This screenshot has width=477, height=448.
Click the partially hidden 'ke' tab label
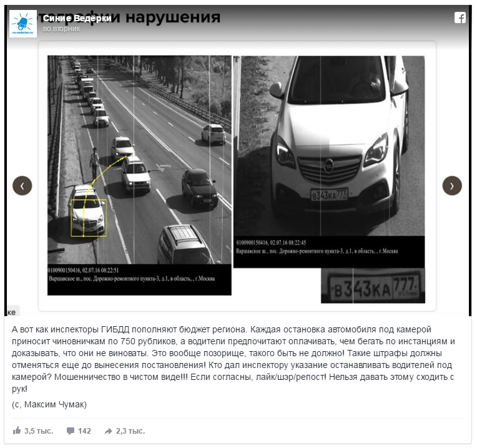point(12,312)
